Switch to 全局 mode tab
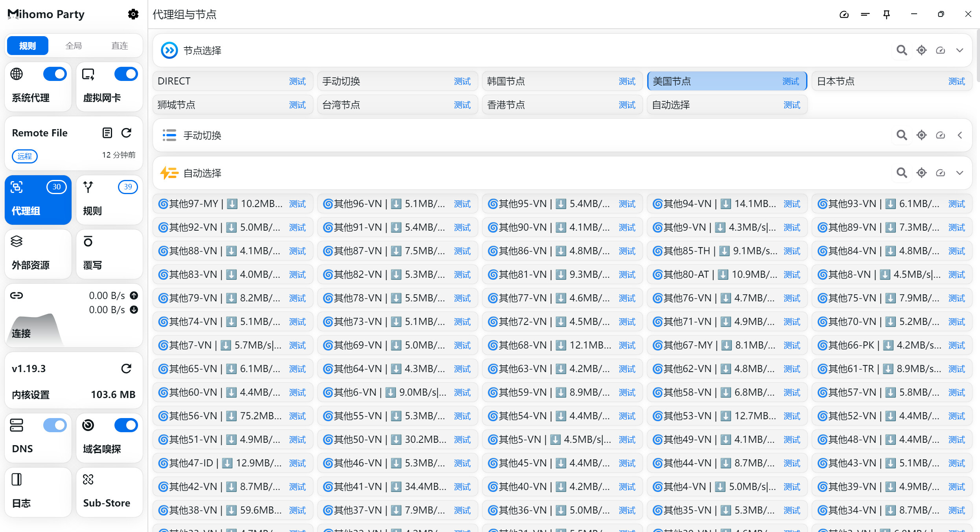The image size is (980, 532). pos(74,46)
